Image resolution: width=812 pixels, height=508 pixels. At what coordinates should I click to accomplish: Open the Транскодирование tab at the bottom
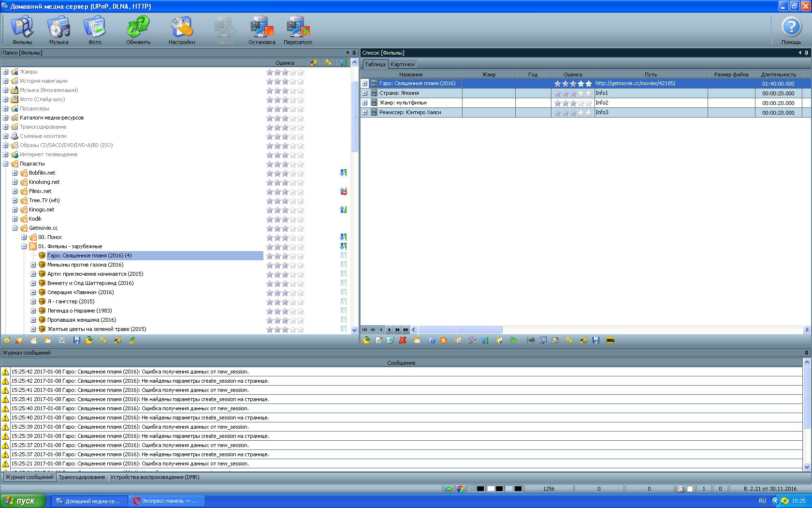(x=82, y=477)
